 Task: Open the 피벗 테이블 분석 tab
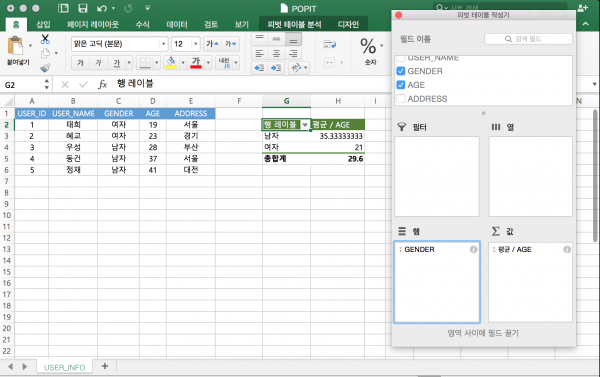[294, 24]
